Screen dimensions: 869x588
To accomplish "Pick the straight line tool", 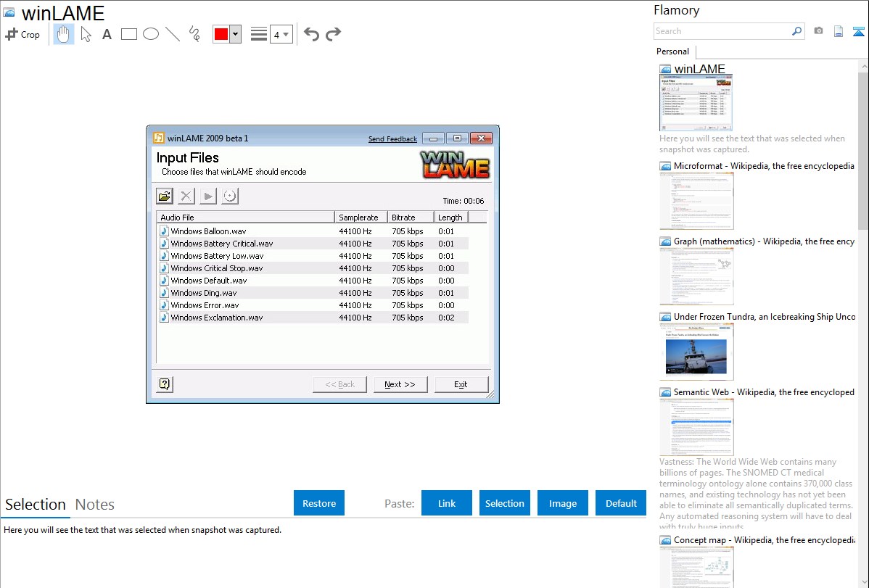I will click(173, 34).
